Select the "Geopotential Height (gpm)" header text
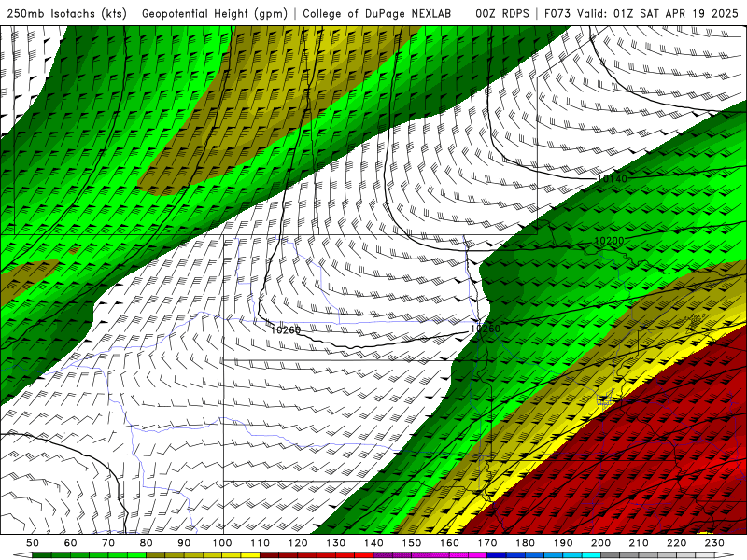The height and width of the screenshot is (560, 747). 215,14
